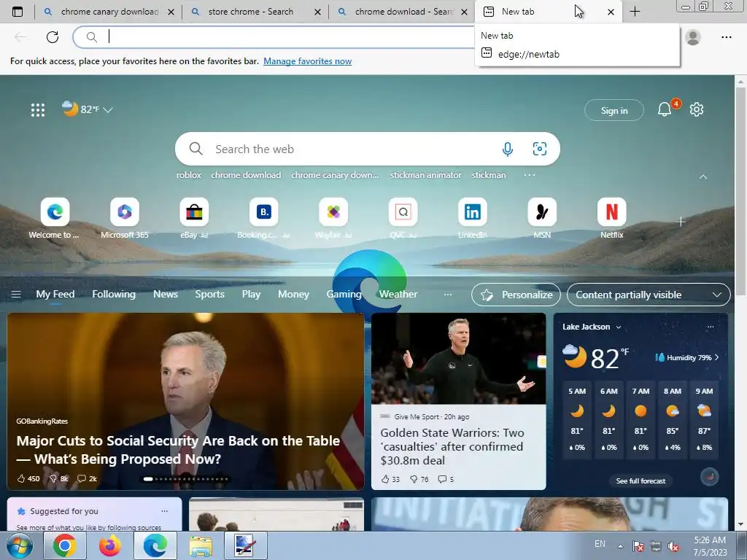Click See full forecast button
The height and width of the screenshot is (560, 747).
640,481
